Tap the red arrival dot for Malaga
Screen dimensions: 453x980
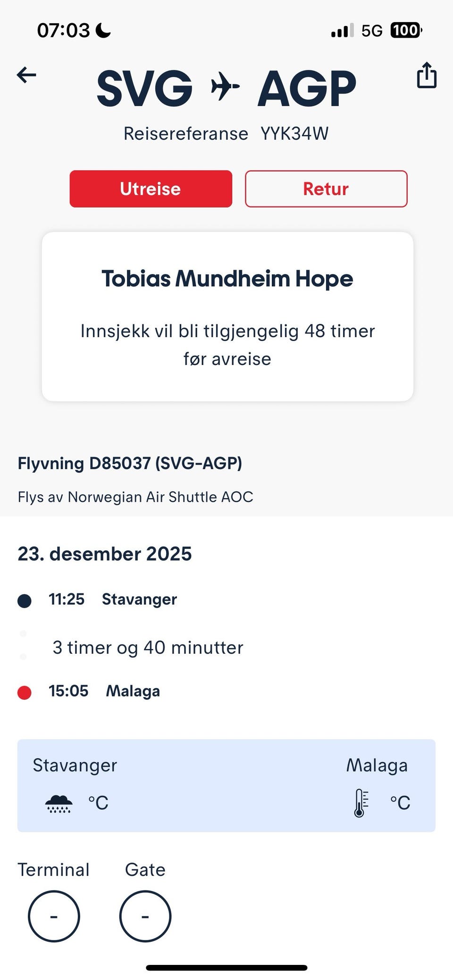point(25,692)
